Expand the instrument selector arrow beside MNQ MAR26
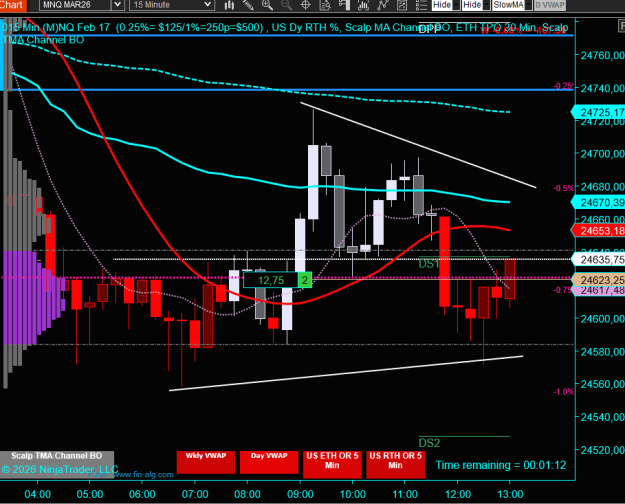The image size is (625, 504). (117, 5)
